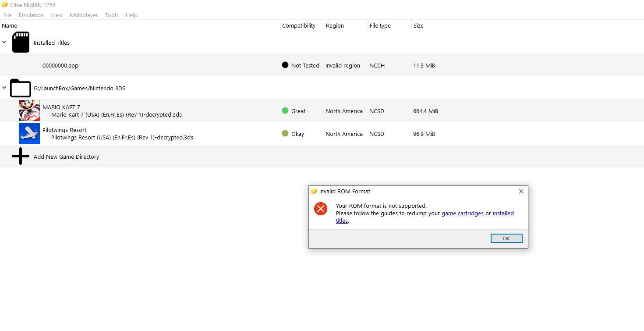Click NCSD file type for Mario Kart 7
The width and height of the screenshot is (644, 331).
pyautogui.click(x=377, y=111)
